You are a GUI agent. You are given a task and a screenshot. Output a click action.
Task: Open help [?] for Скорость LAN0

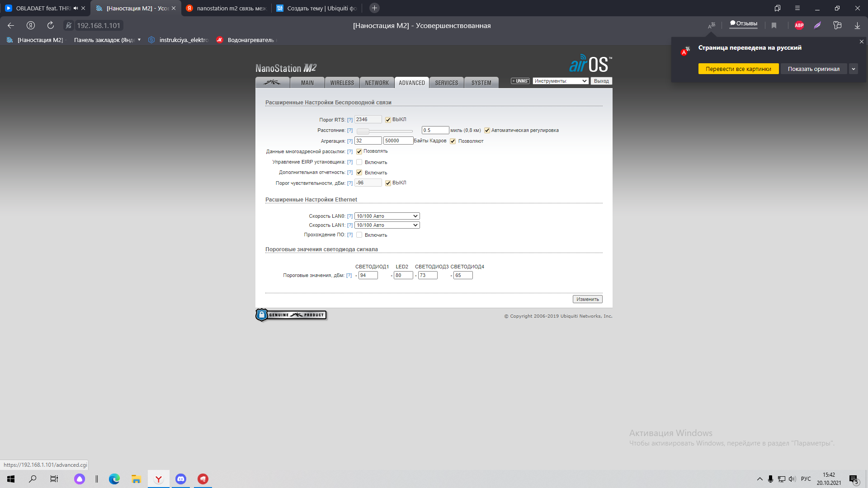point(350,216)
